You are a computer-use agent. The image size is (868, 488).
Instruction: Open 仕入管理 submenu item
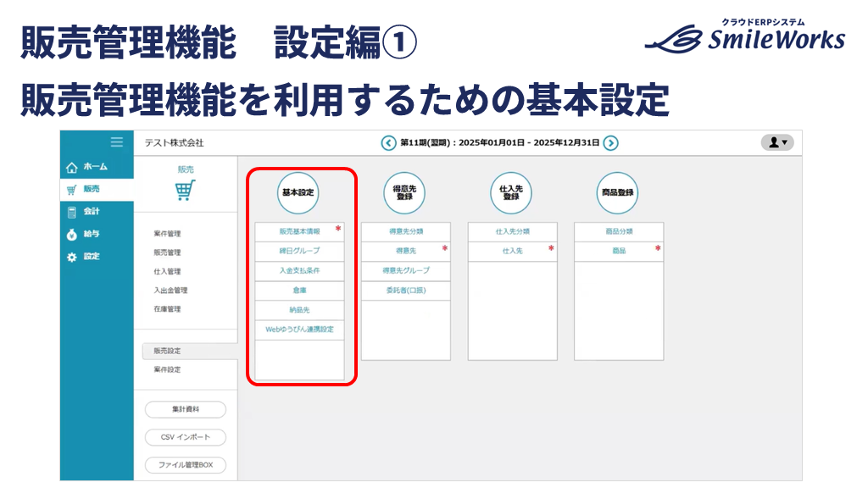(x=167, y=271)
